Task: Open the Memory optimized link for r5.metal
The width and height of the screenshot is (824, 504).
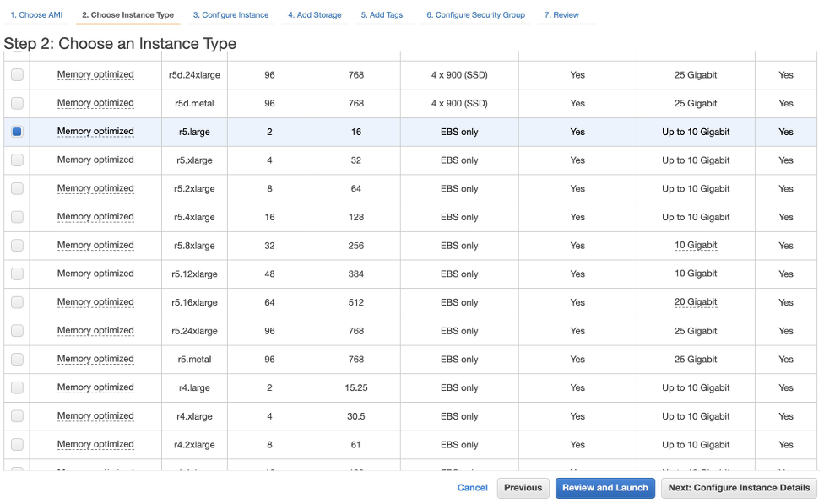Action: (95, 359)
